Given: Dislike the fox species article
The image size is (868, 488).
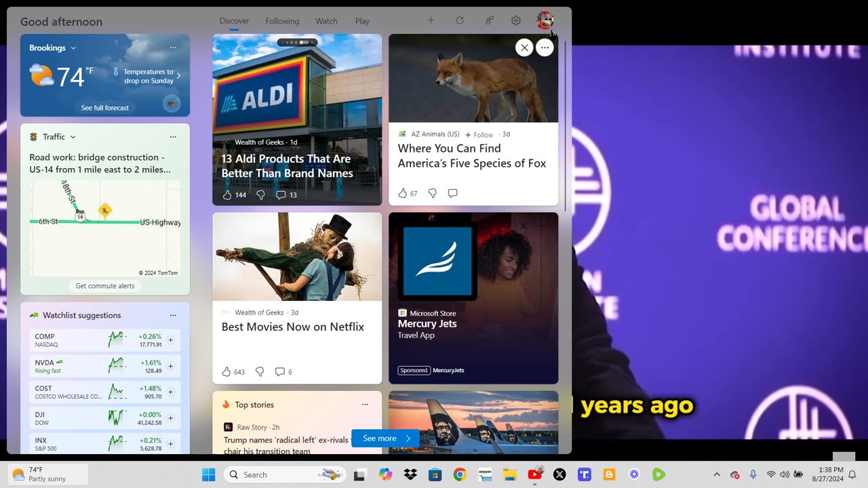Looking at the screenshot, I should coord(433,193).
